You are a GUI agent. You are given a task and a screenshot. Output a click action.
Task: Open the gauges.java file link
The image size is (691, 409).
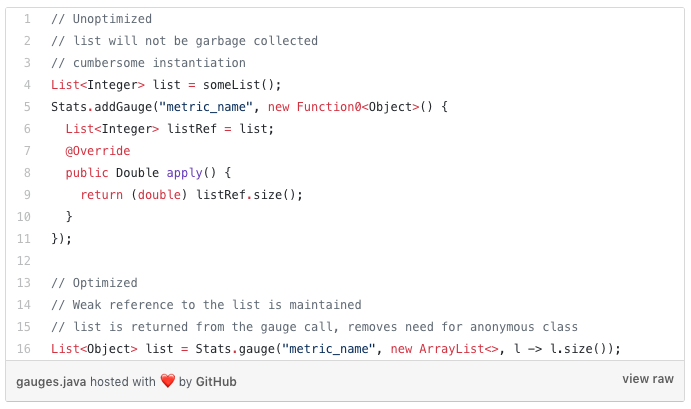50,381
